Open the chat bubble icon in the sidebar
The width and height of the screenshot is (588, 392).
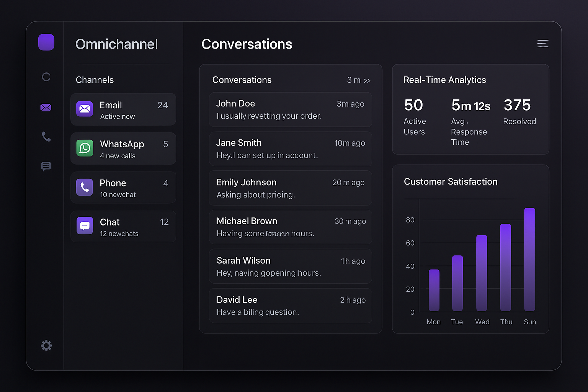(x=46, y=167)
